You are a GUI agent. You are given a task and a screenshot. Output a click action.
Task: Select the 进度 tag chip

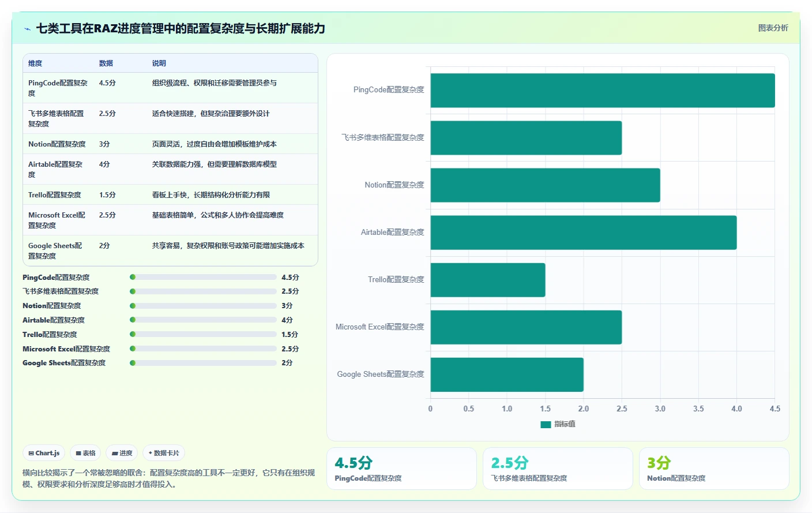[122, 453]
